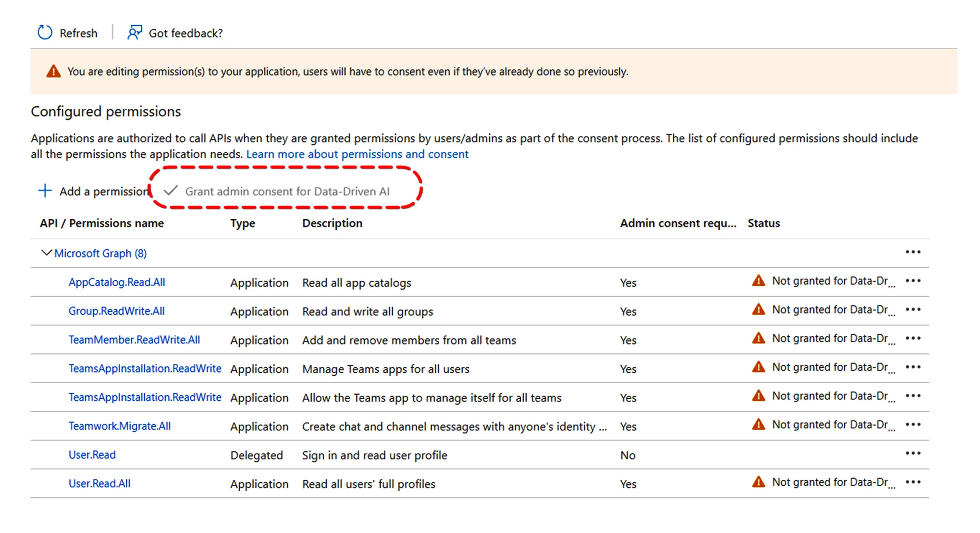
Task: Open ellipsis menu for Teamwork.Migrate.All row
Action: (x=913, y=425)
